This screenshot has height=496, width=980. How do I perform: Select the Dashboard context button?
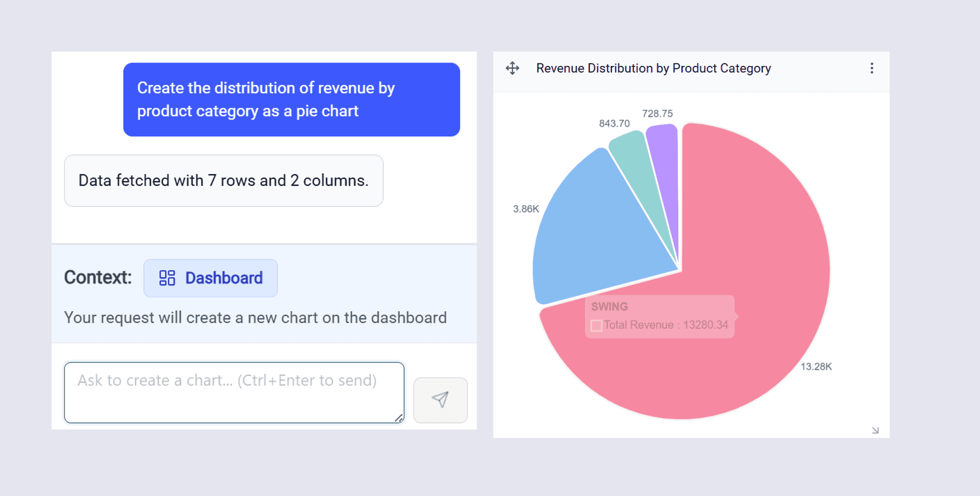(210, 278)
